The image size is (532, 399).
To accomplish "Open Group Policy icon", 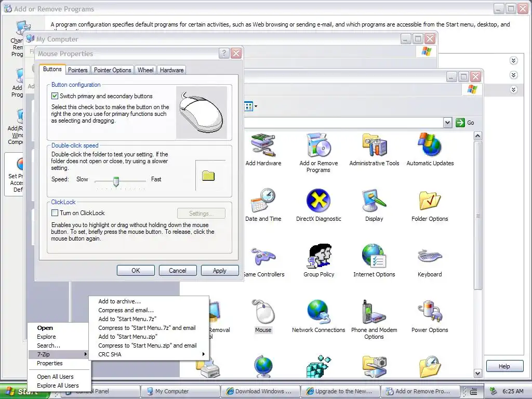I will [318, 261].
